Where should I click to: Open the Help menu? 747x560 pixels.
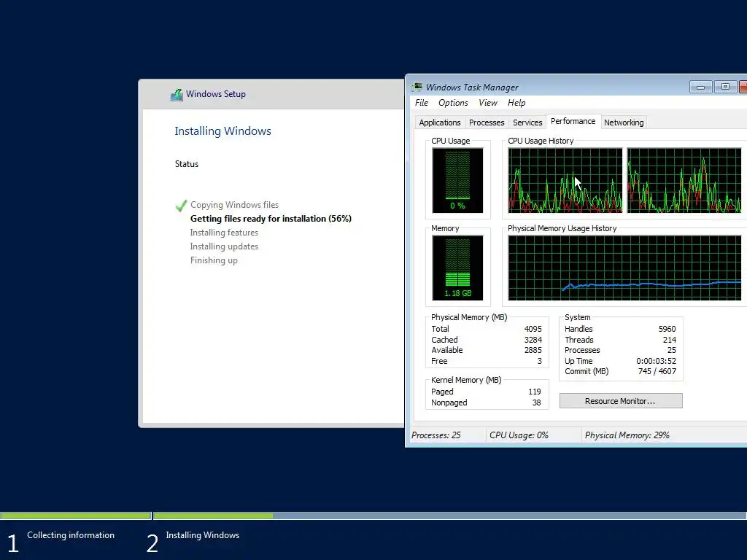pyautogui.click(x=516, y=103)
